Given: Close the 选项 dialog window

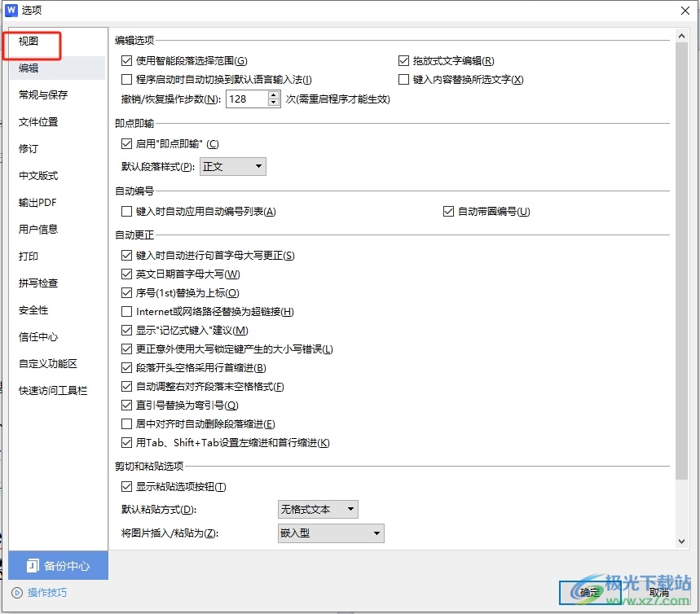Looking at the screenshot, I should pyautogui.click(x=685, y=11).
